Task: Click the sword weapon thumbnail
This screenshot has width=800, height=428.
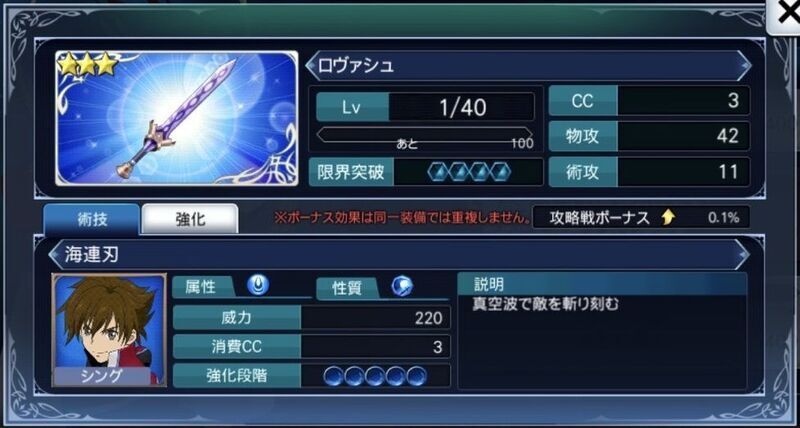Action: coord(177,118)
